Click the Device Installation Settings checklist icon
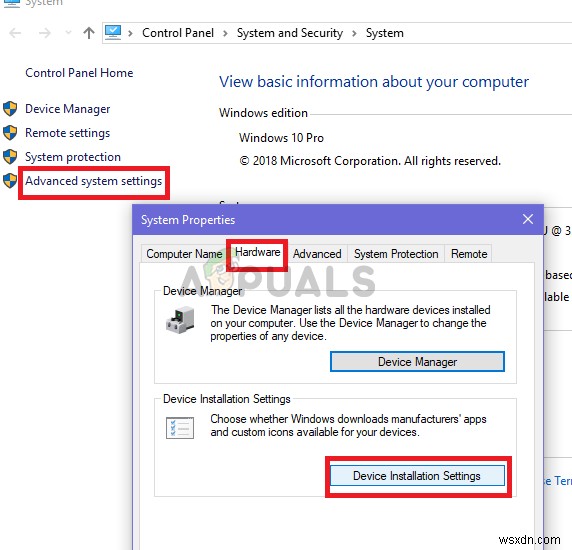The image size is (572, 550). click(180, 428)
